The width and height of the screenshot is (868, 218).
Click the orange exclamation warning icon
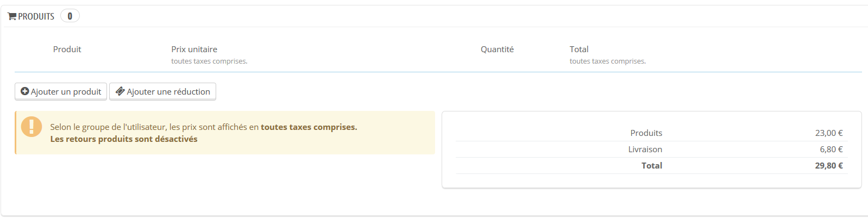[32, 127]
